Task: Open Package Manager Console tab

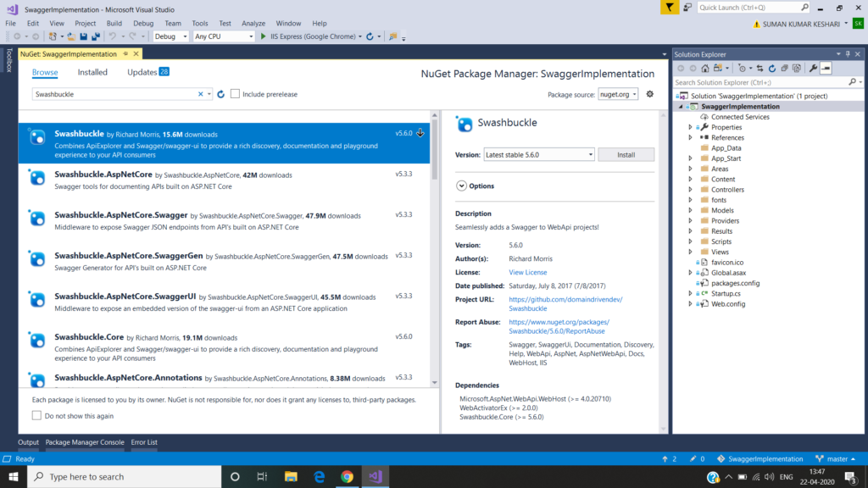Action: [x=85, y=442]
